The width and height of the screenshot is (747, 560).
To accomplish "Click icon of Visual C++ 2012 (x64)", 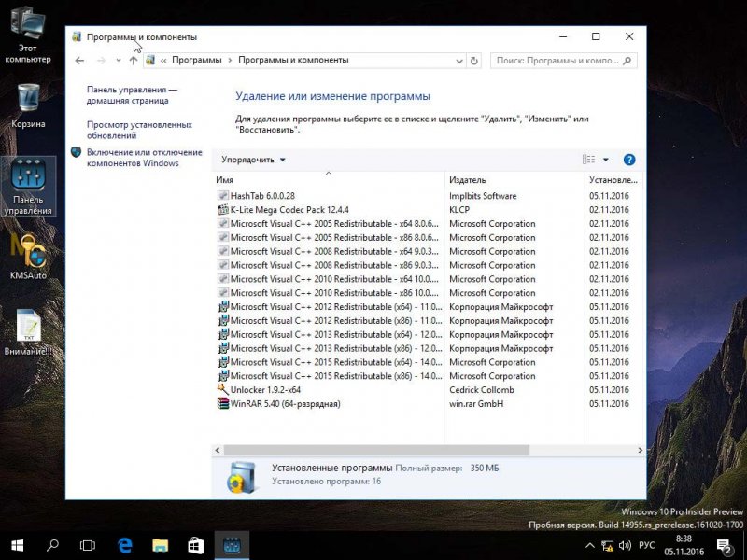I will click(223, 307).
